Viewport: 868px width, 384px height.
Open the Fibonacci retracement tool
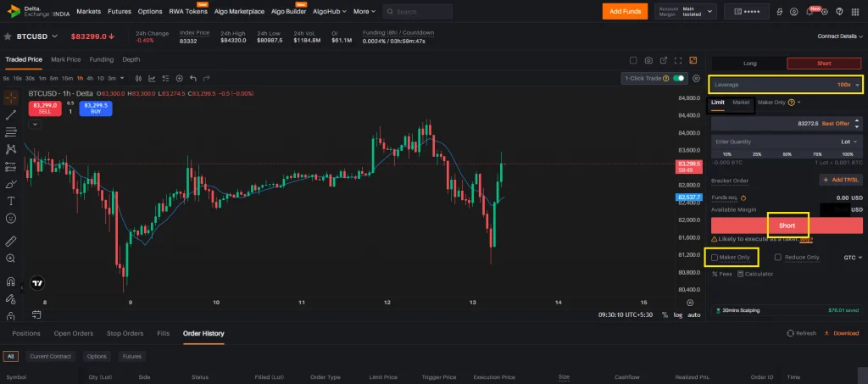pyautogui.click(x=11, y=132)
